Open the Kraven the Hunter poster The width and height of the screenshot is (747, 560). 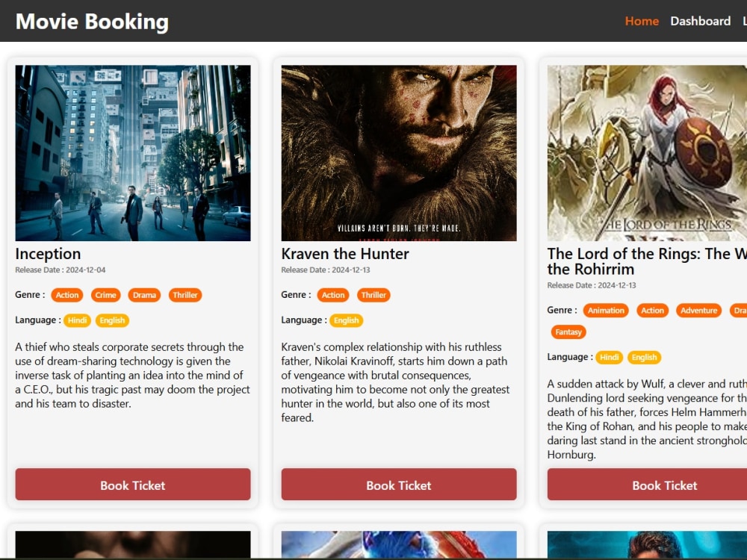click(399, 153)
